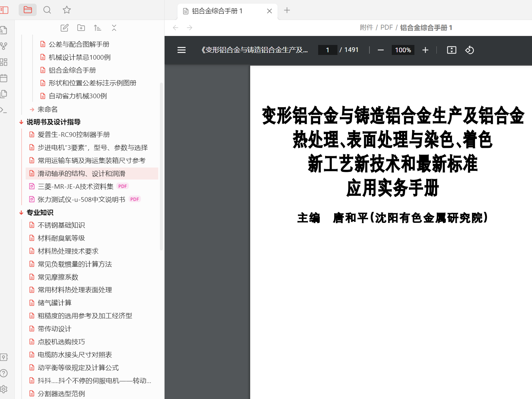Screen dimensions: 532x399
Task: Open 自动省力机械300例 note
Action: [x=78, y=96]
